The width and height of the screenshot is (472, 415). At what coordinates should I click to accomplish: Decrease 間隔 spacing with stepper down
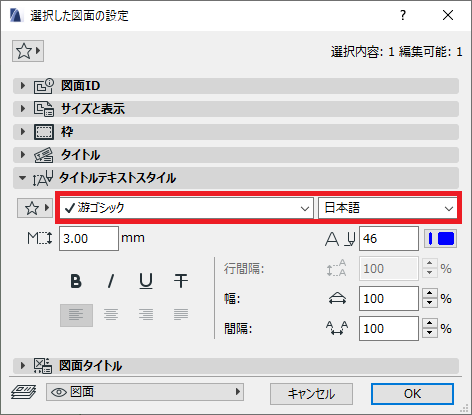(430, 333)
